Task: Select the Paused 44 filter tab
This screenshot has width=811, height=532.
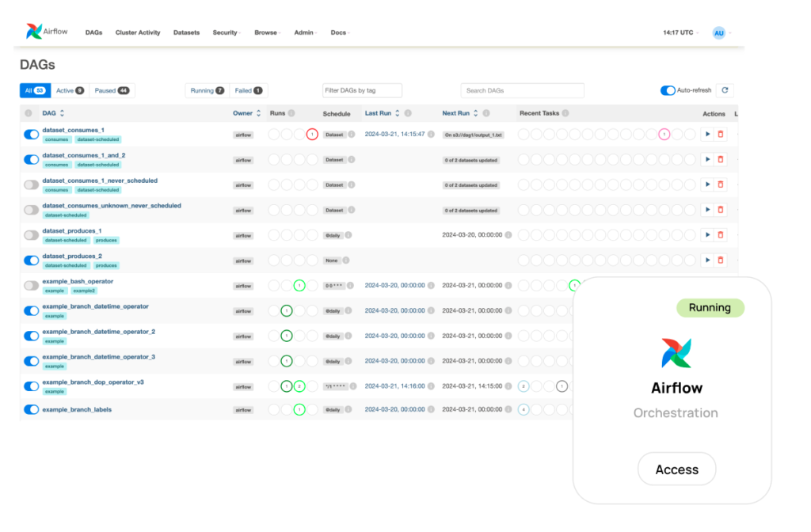Action: (112, 90)
